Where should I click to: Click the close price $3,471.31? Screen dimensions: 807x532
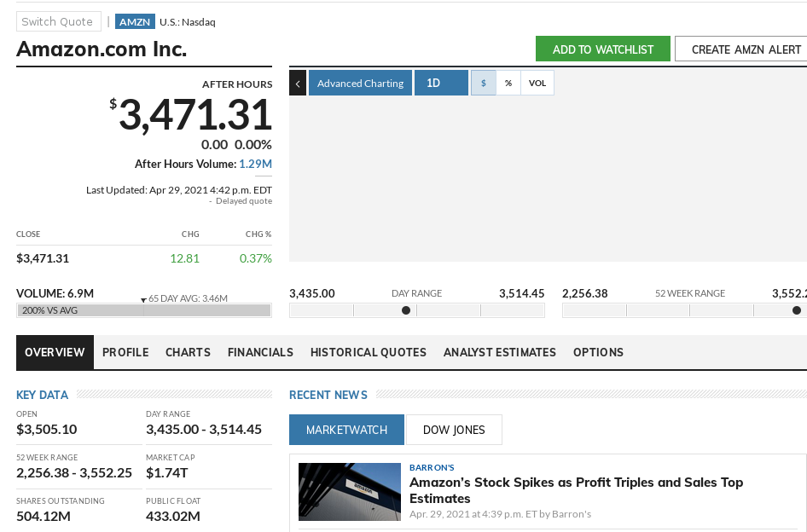point(43,258)
